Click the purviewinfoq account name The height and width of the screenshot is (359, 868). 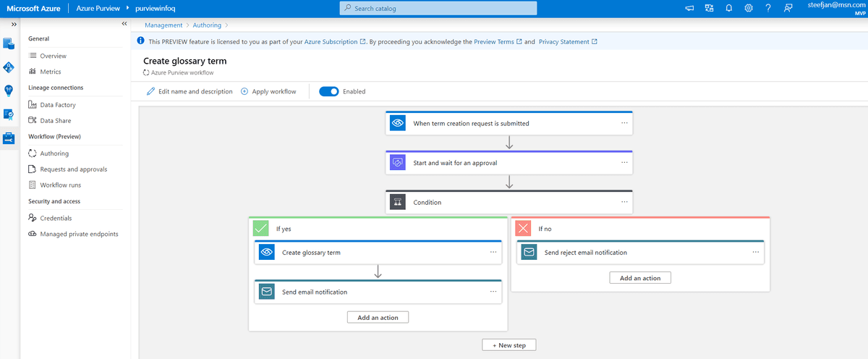coord(156,8)
